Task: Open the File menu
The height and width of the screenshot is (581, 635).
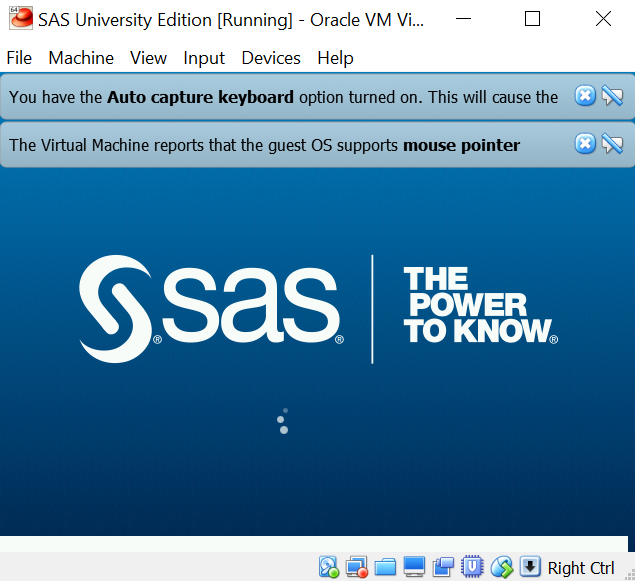Action: pos(19,58)
